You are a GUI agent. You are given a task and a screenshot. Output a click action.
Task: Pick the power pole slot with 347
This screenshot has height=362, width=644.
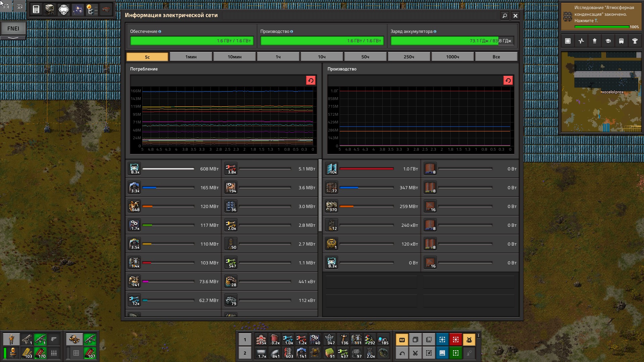330,340
